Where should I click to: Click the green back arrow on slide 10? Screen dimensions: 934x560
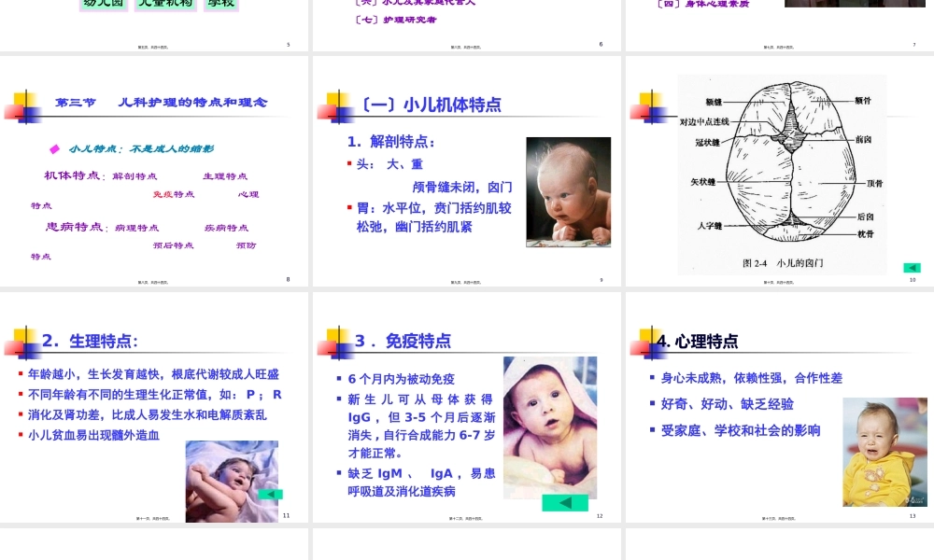(911, 268)
